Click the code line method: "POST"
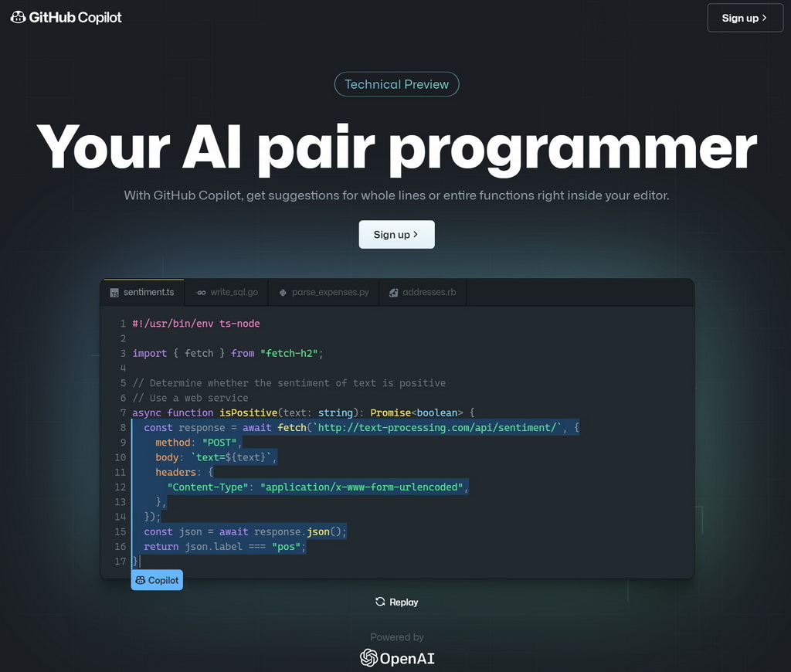 tap(199, 443)
